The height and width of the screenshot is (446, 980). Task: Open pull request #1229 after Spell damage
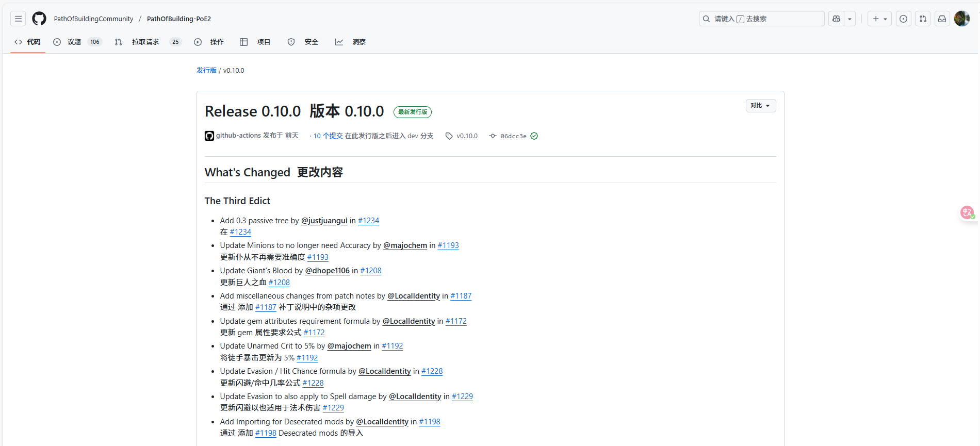pyautogui.click(x=463, y=397)
